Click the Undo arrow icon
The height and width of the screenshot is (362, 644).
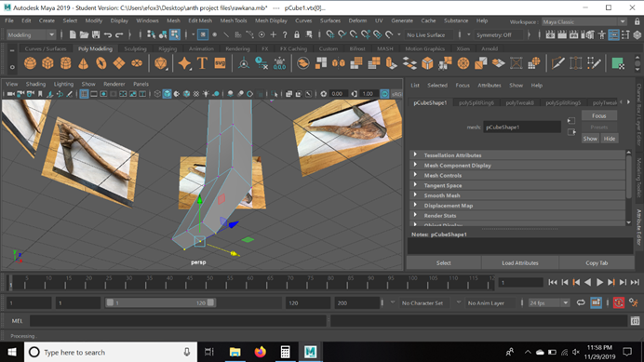tap(108, 35)
